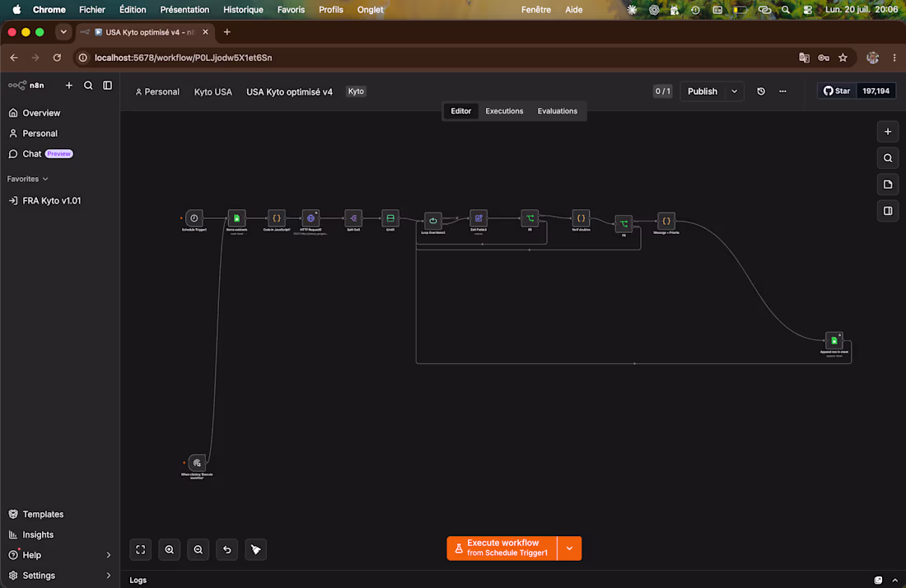Screen dimensions: 906x588
Task: Expand the Settings submenu
Action: click(108, 576)
